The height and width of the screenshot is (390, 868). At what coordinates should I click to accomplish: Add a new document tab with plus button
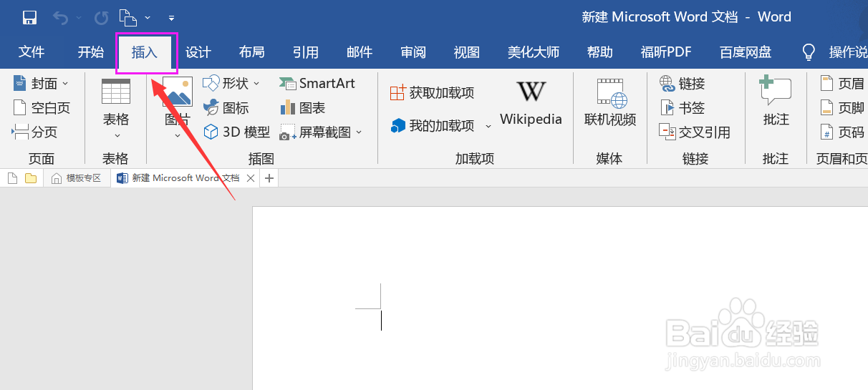coord(269,178)
